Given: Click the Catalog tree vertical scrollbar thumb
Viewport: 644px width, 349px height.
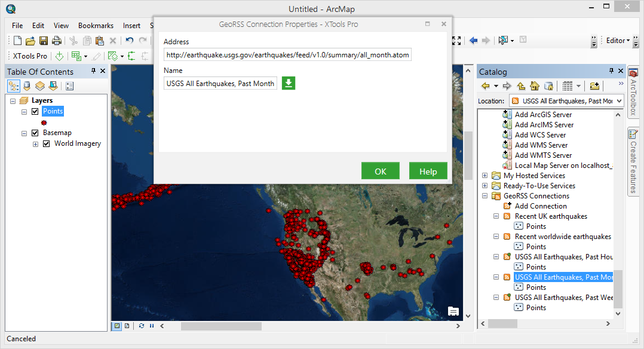Looking at the screenshot, I should [x=618, y=289].
